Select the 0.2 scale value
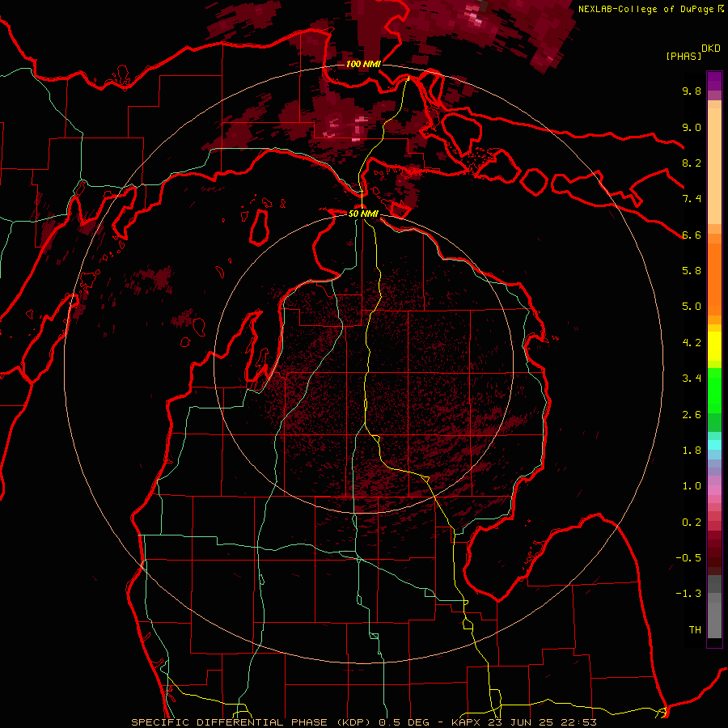Screen dimensions: 728x728 pos(692,523)
